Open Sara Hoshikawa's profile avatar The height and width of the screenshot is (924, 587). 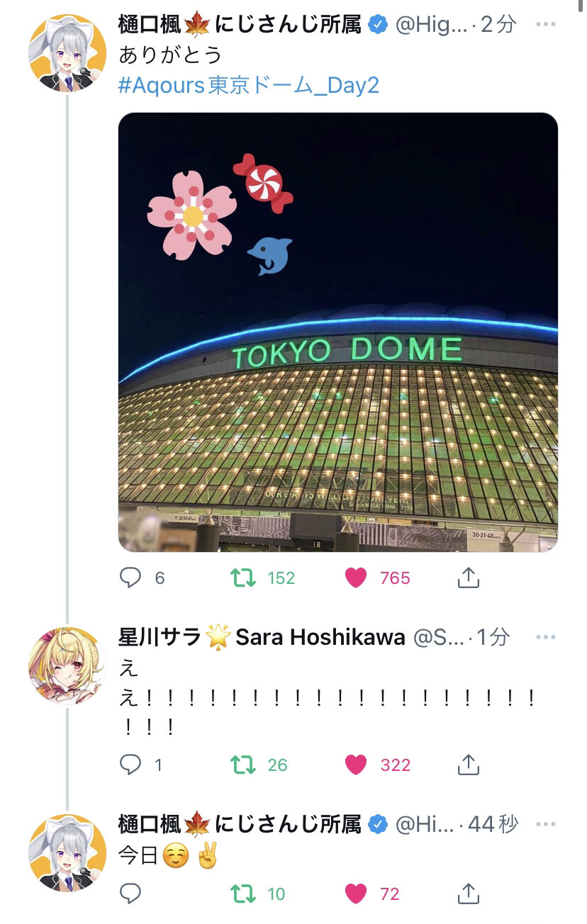pyautogui.click(x=67, y=665)
